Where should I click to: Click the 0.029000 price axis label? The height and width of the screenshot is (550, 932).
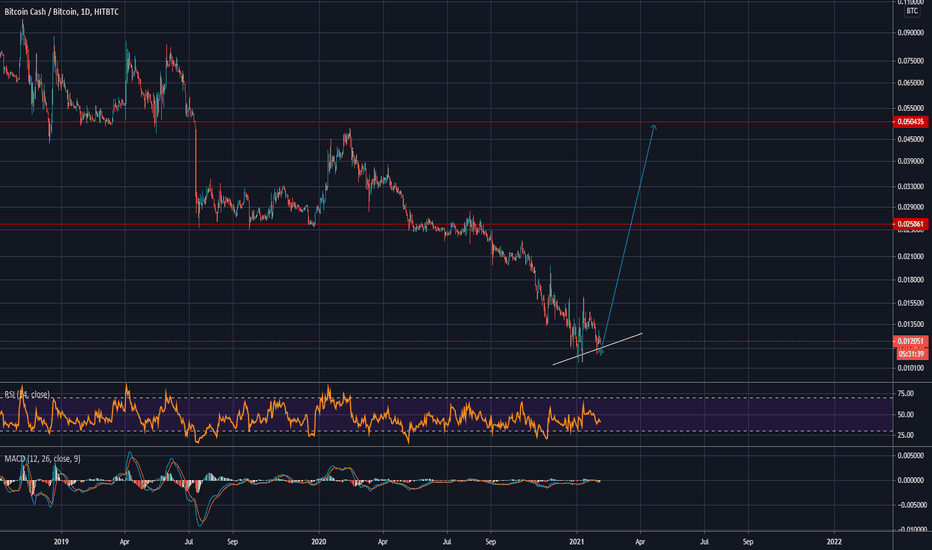pos(911,207)
